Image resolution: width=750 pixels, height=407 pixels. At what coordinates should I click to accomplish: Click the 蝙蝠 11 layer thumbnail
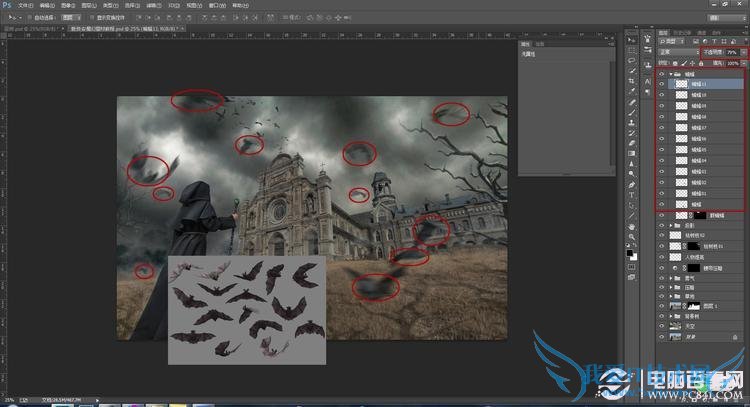(682, 84)
